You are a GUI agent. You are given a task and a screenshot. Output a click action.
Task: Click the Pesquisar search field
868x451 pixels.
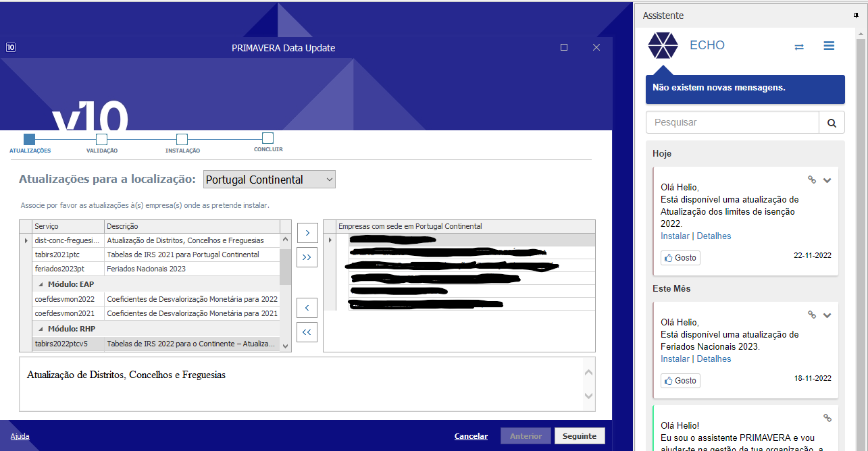(x=732, y=123)
